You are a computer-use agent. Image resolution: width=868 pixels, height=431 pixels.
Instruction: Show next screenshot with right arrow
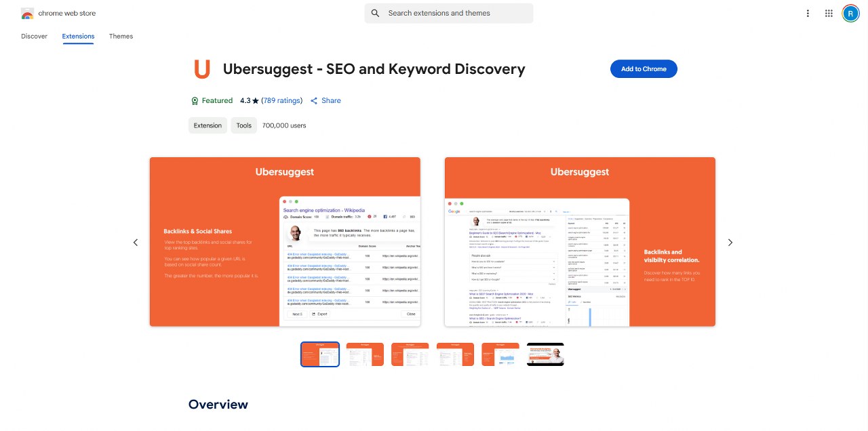pos(730,242)
